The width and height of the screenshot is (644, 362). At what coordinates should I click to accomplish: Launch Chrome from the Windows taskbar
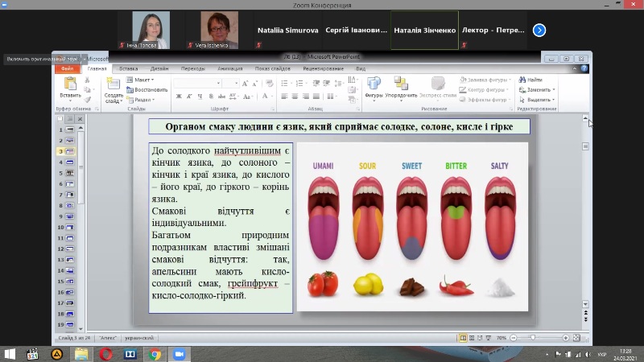pyautogui.click(x=155, y=354)
